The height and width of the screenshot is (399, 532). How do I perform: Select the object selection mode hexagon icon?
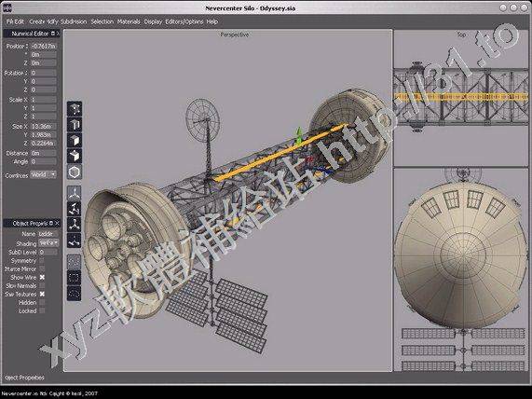(75, 172)
